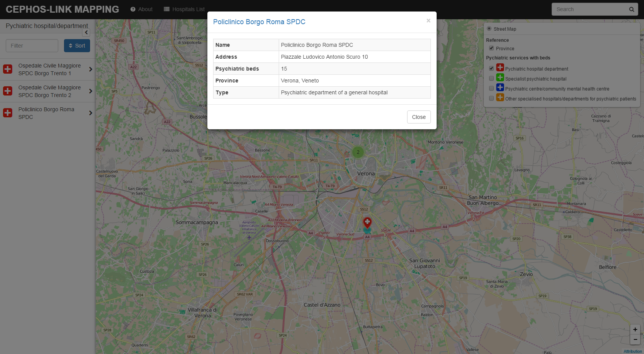Enable Specialist psychiatric hospital layer

pos(491,78)
